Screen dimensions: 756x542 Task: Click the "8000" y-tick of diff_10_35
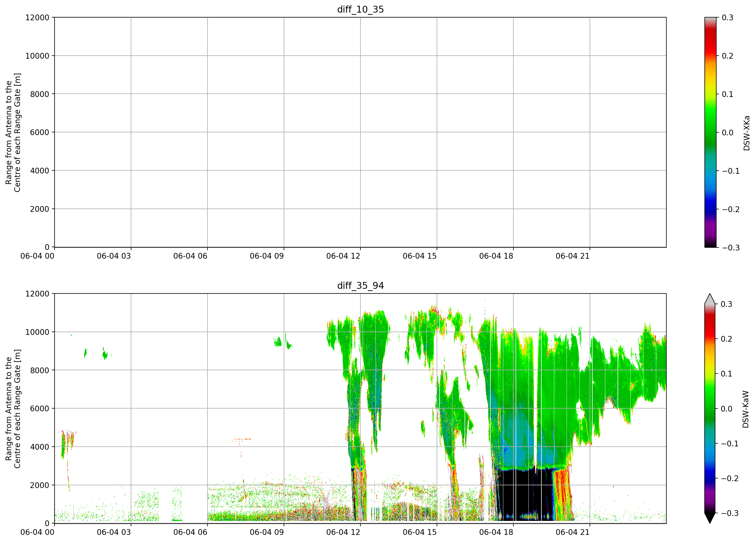[x=40, y=94]
